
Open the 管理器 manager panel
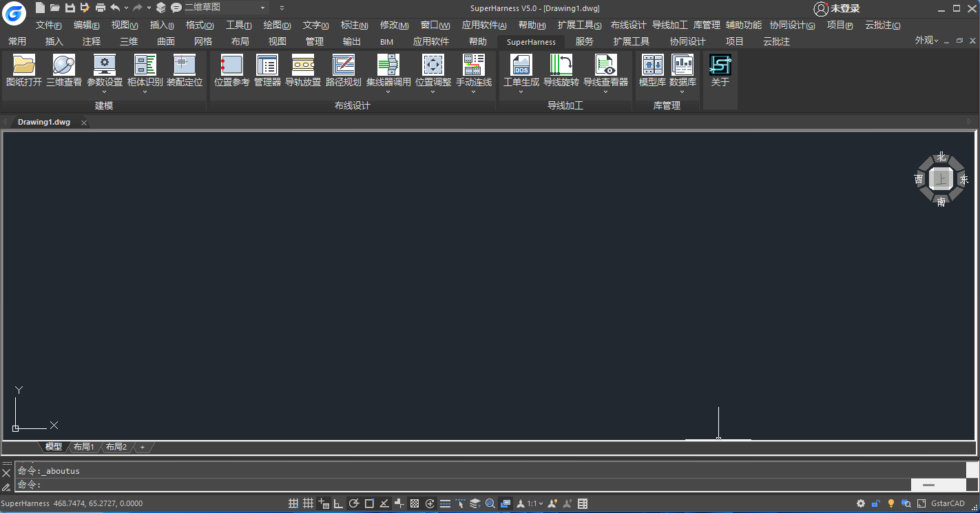tap(267, 72)
